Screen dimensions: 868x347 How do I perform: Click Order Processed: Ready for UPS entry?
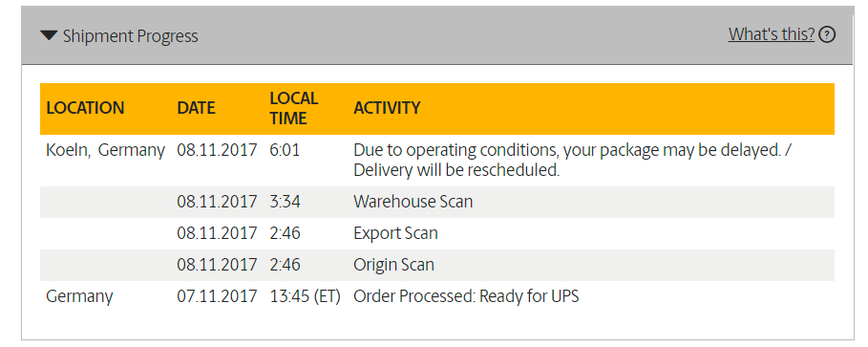(466, 296)
